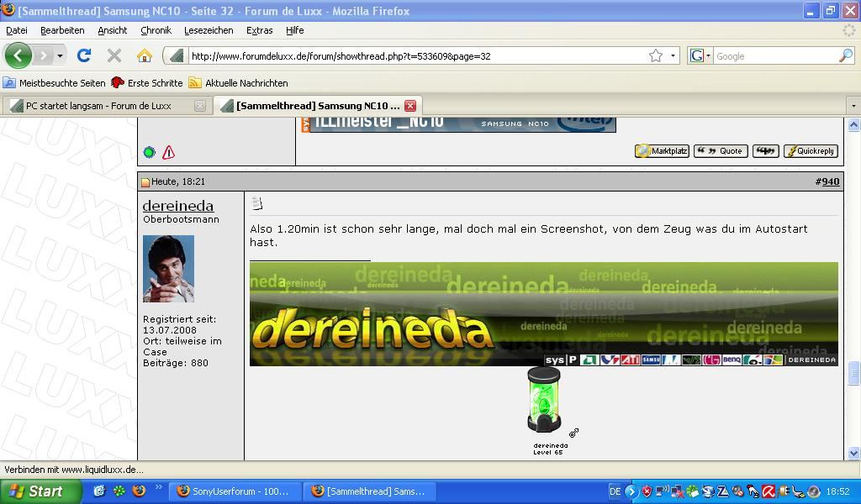
Task: Open the Hilfe menu
Action: (x=295, y=30)
